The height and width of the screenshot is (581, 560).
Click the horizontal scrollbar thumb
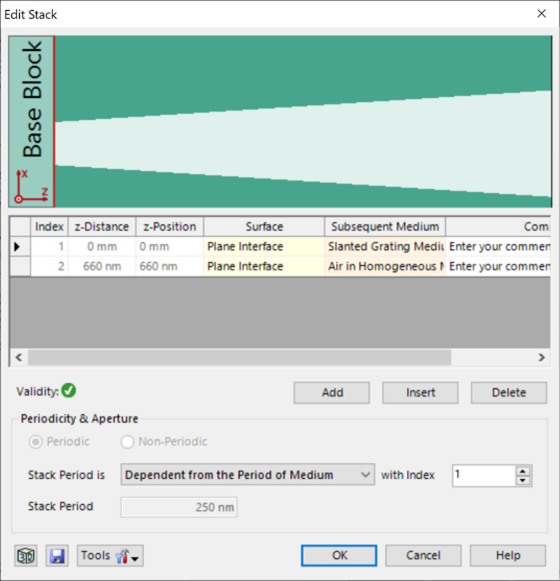click(239, 357)
